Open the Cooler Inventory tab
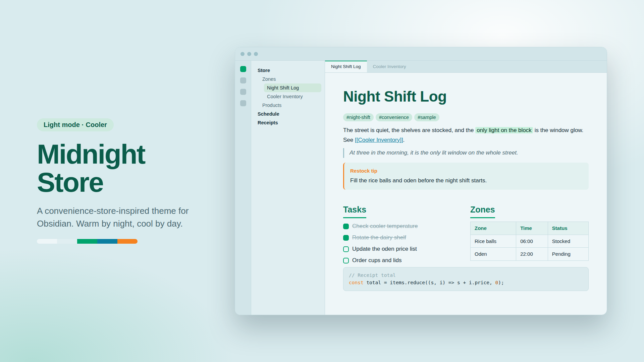 coord(389,67)
